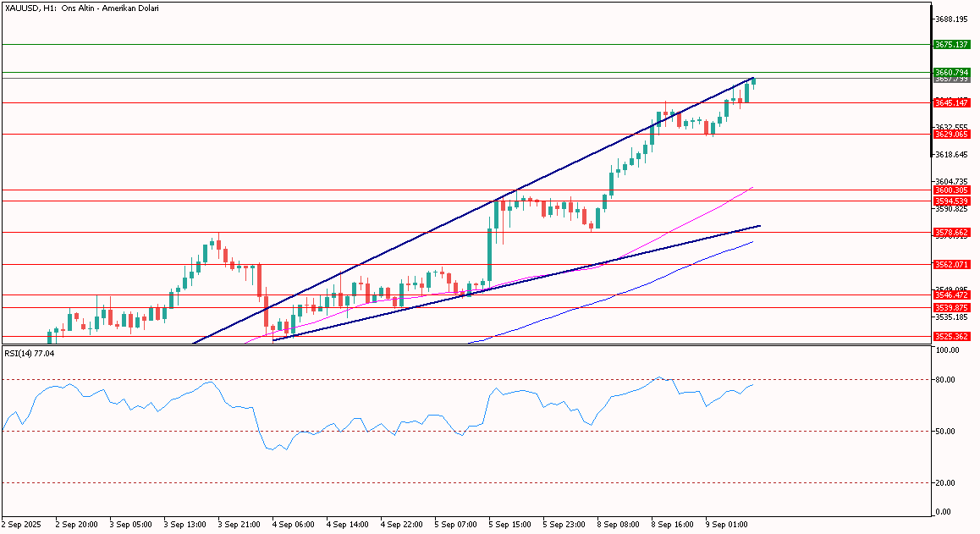Click the RSI scale value 80.00

pyautogui.click(x=945, y=379)
